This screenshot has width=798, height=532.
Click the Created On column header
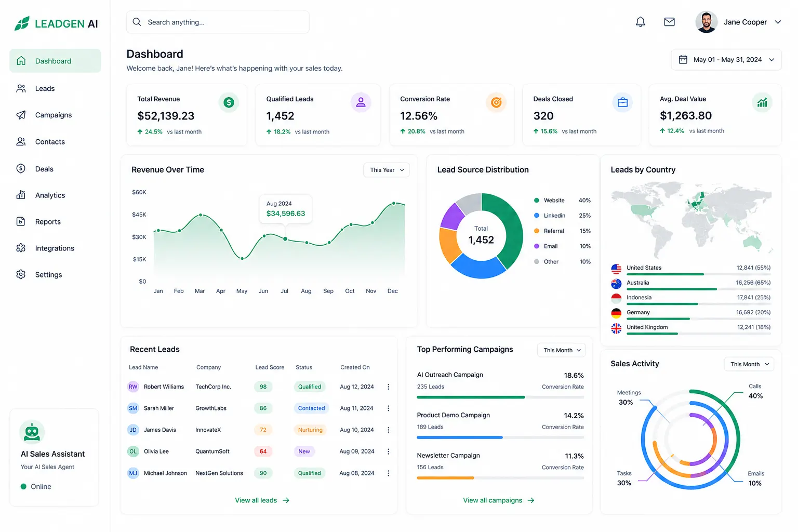point(355,367)
